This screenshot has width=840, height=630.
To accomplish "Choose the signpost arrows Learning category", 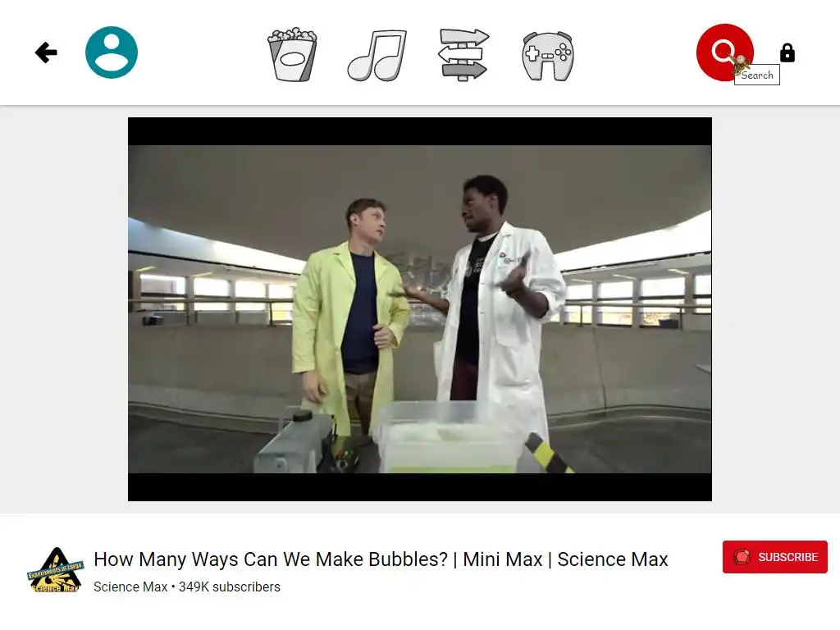I will point(463,55).
